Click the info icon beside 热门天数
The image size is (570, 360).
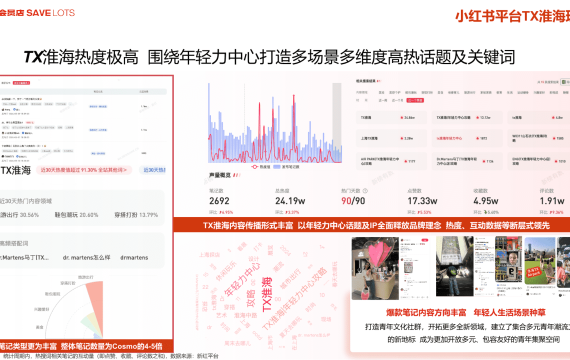point(365,191)
